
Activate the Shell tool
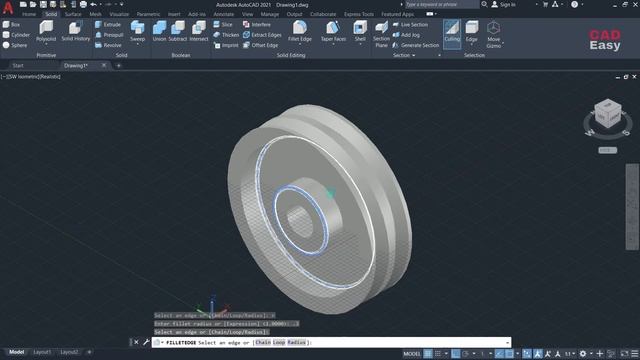tap(360, 31)
